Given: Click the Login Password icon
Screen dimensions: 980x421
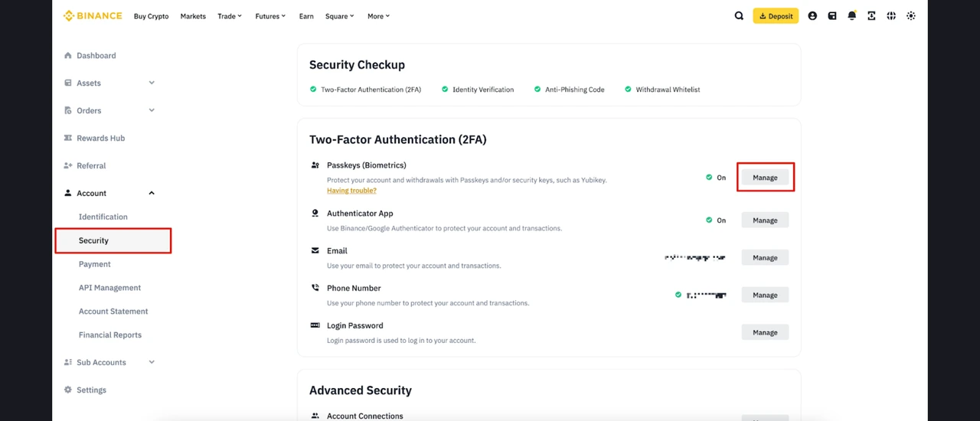Looking at the screenshot, I should coord(315,325).
